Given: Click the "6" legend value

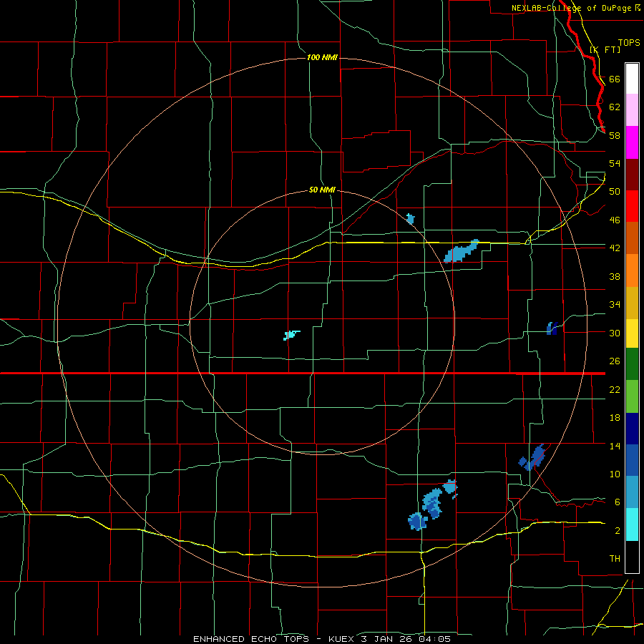Looking at the screenshot, I should (617, 502).
